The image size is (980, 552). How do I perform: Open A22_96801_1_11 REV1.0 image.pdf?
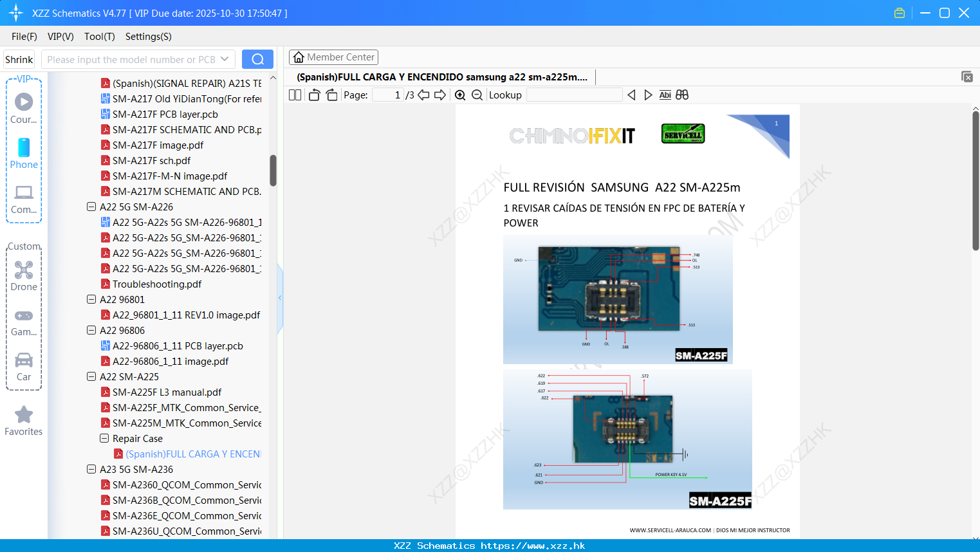coord(186,315)
